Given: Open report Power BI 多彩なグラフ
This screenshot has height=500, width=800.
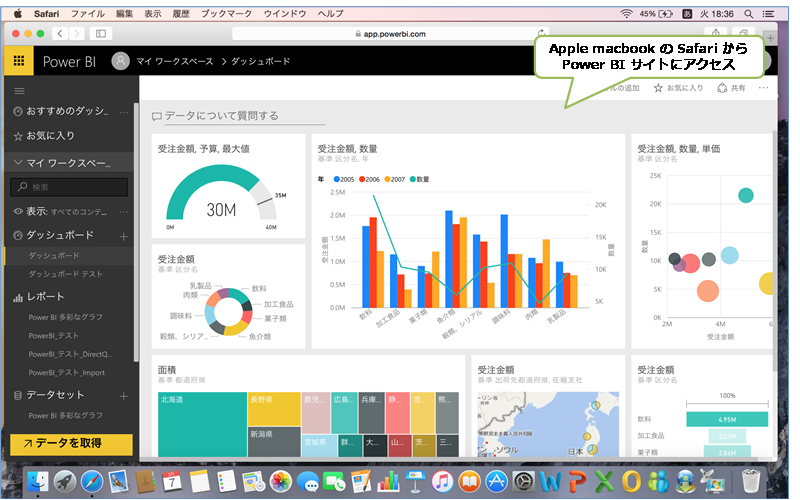Looking at the screenshot, I should [x=65, y=317].
